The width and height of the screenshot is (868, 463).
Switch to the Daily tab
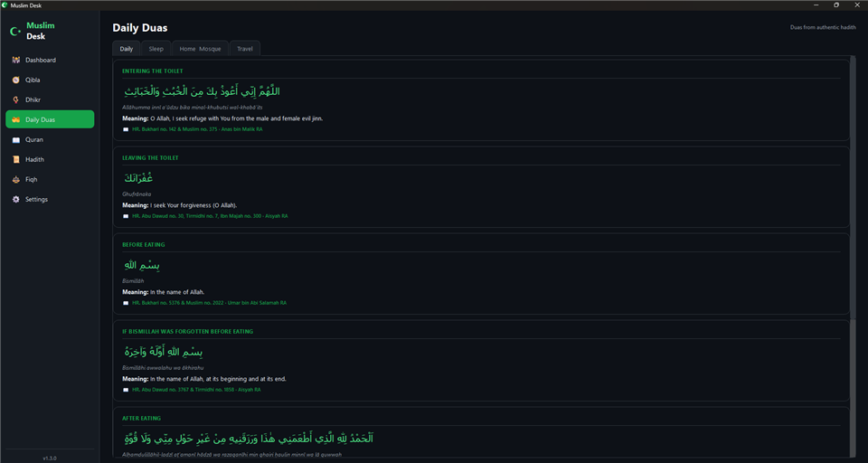pos(127,49)
